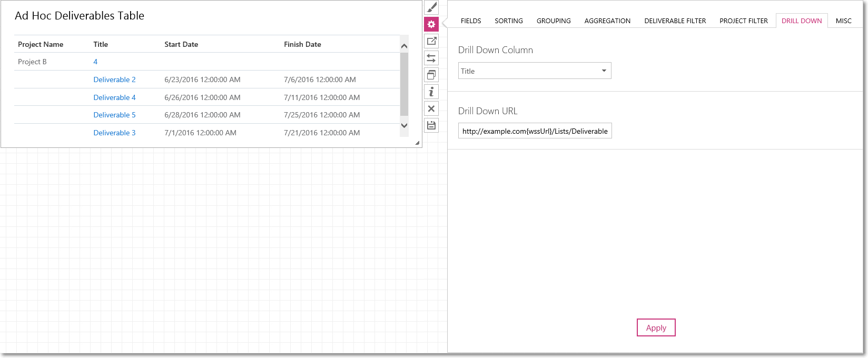Switch to the MISC tab

point(844,21)
